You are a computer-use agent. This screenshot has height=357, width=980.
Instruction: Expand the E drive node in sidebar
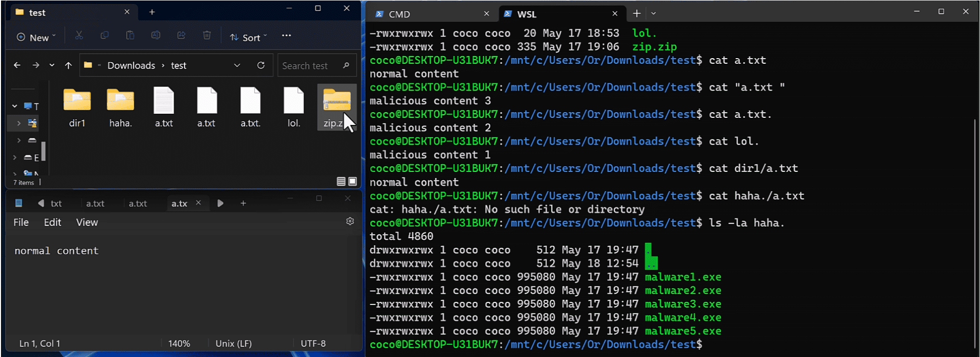pos(15,158)
